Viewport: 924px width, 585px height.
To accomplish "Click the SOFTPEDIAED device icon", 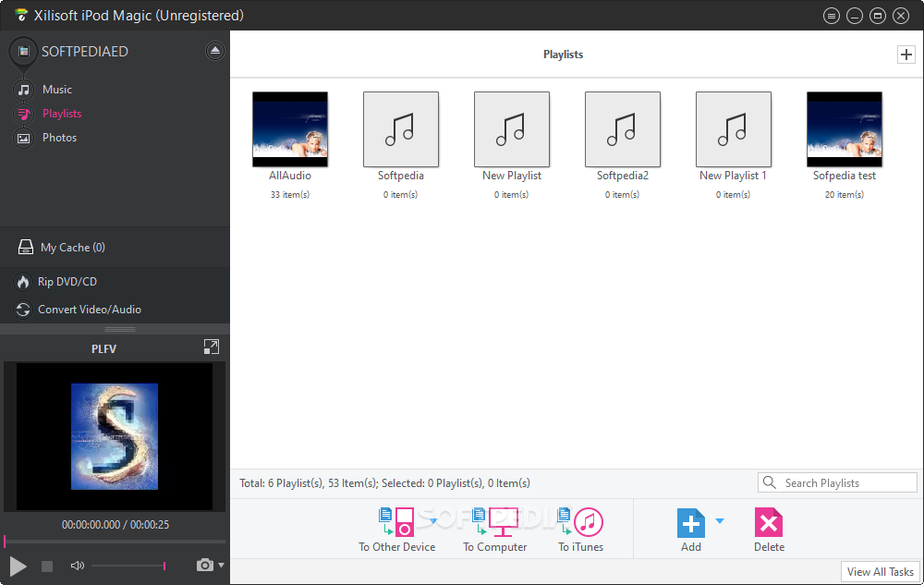I will tap(24, 52).
